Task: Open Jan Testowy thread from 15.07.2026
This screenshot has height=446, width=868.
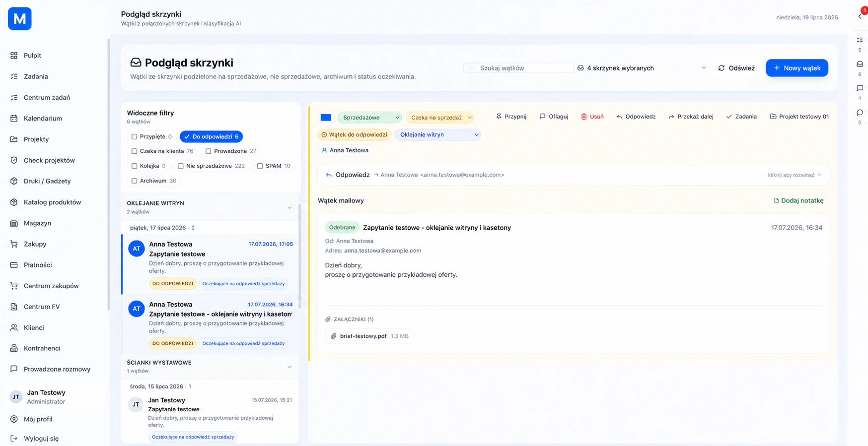Action: tap(211, 418)
